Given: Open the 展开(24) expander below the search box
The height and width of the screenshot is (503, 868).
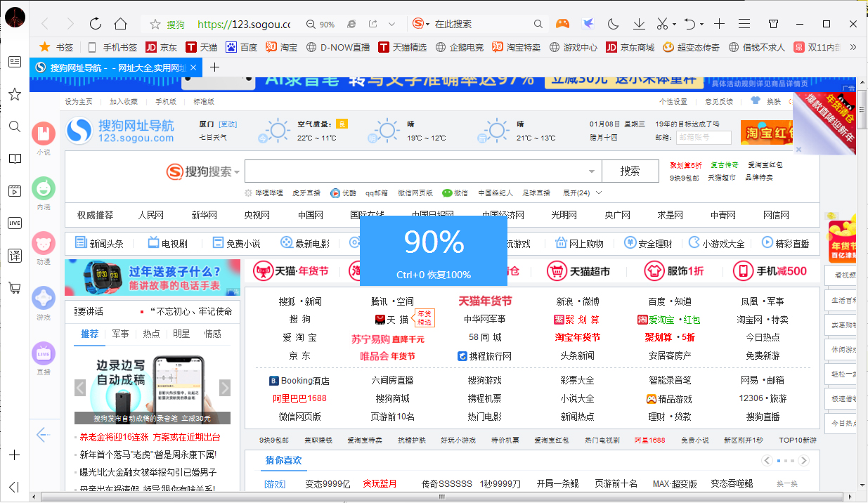Looking at the screenshot, I should point(578,192).
